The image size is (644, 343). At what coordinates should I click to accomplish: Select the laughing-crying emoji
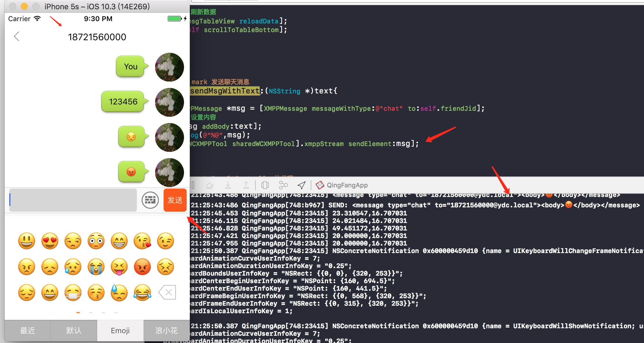pos(142,292)
